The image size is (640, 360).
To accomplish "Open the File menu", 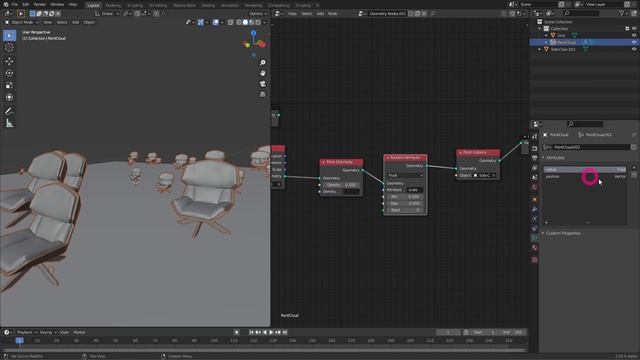I will [15, 4].
